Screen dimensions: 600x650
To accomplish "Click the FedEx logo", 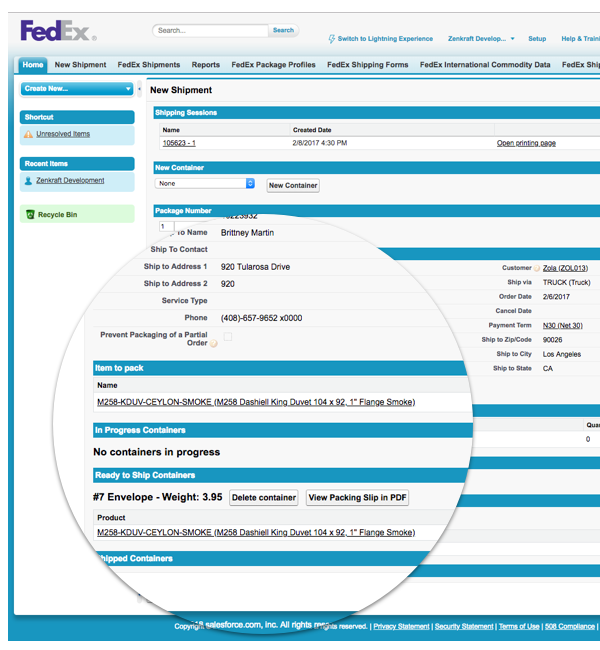I will coord(58,31).
